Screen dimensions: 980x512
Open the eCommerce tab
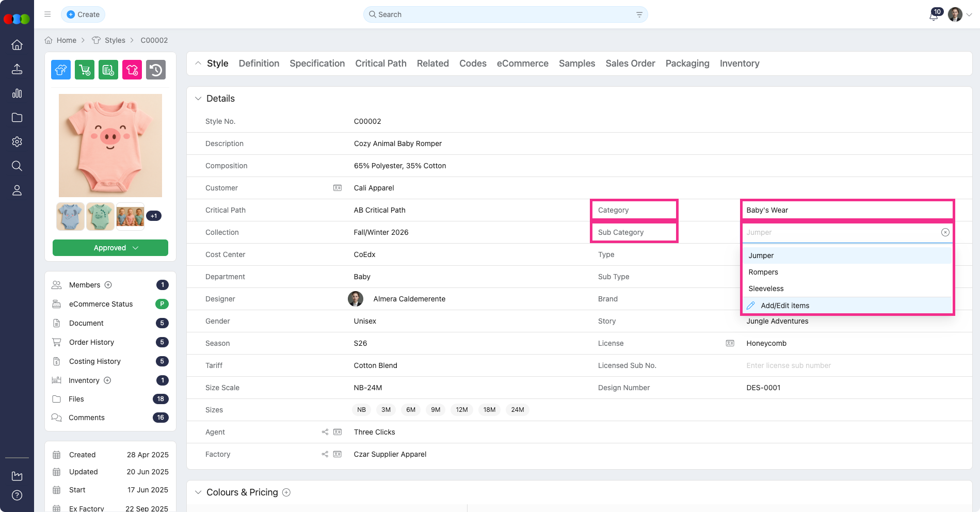click(x=522, y=63)
